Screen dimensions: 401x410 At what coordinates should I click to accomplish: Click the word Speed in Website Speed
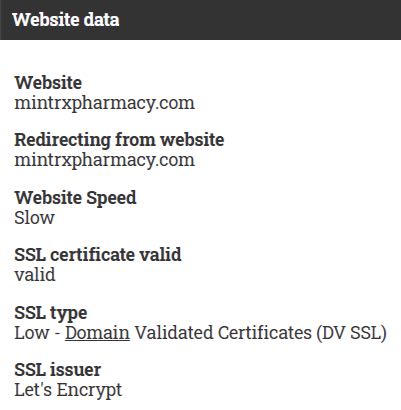pyautogui.click(x=111, y=198)
